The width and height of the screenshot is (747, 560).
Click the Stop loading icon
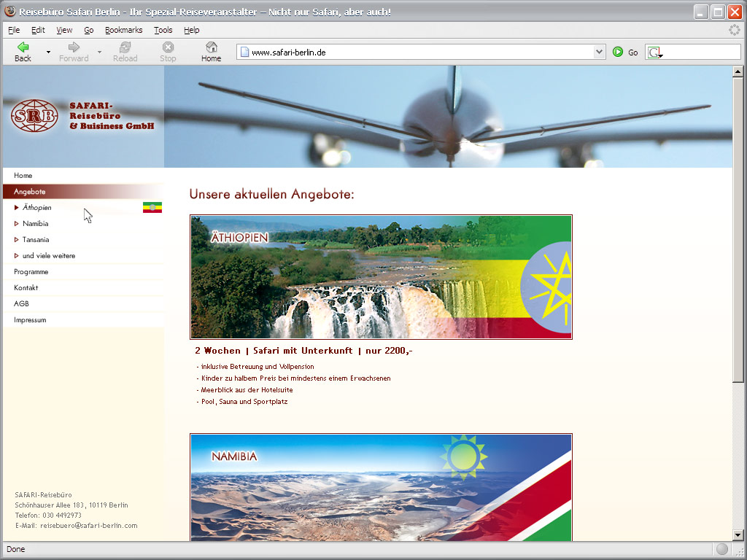(x=168, y=47)
